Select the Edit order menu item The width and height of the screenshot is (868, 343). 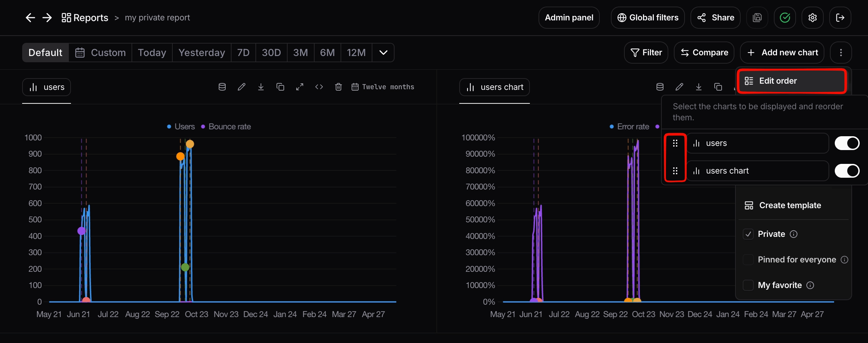point(792,81)
